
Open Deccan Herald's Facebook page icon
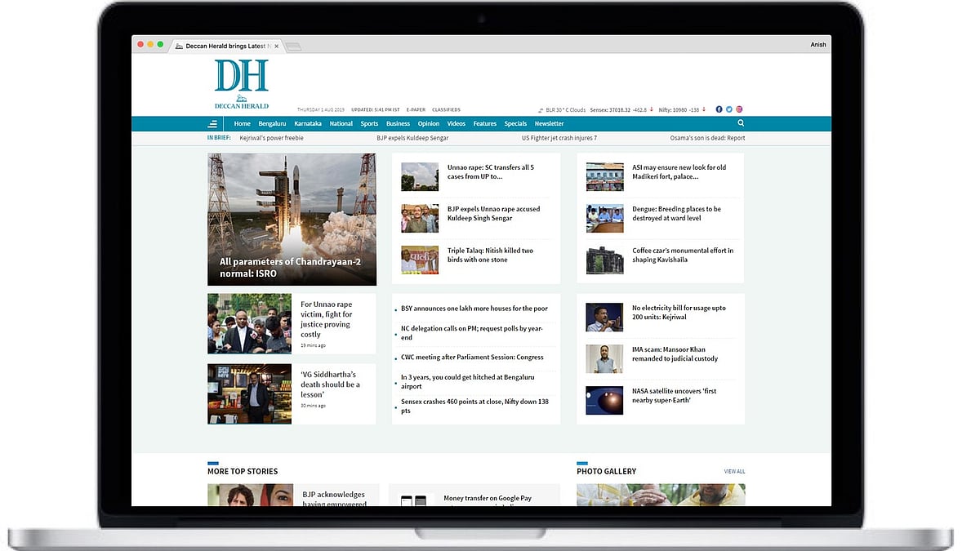pos(719,109)
